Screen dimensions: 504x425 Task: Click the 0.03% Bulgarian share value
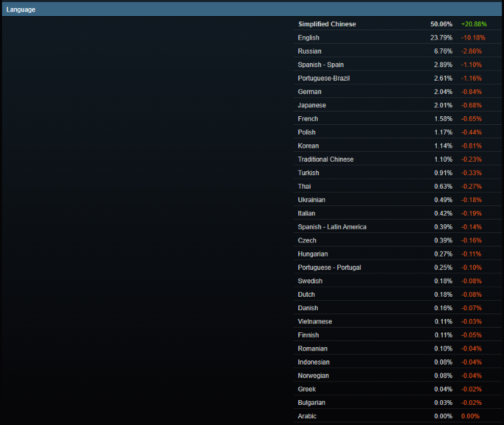(444, 402)
